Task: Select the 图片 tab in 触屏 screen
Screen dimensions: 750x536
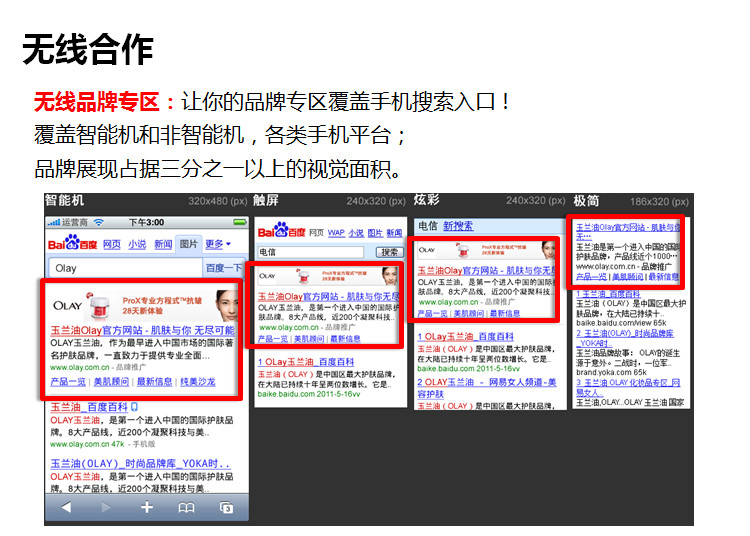Action: click(375, 233)
